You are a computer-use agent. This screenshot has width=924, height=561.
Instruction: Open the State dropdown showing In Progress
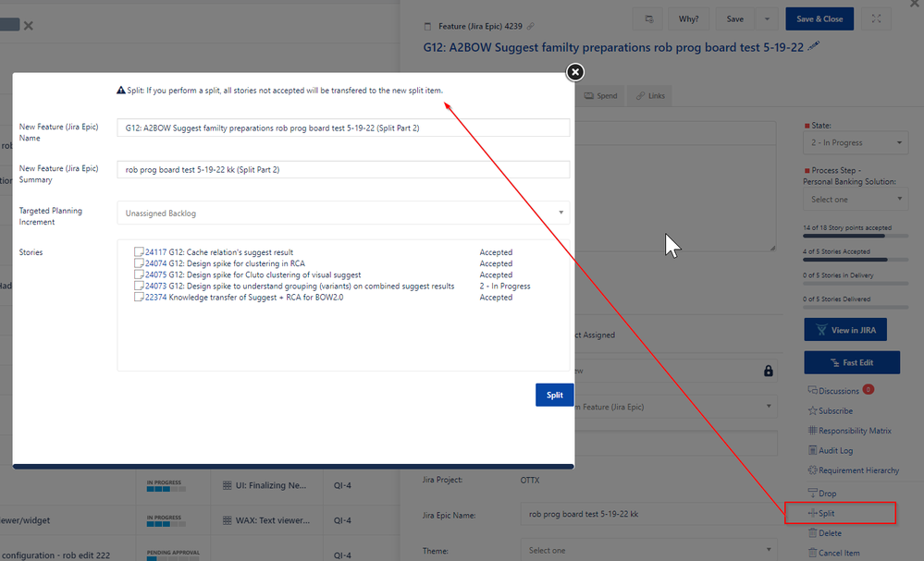856,142
